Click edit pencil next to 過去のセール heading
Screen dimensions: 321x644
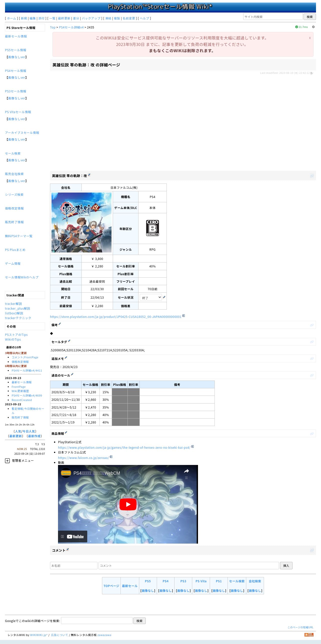coord(72,375)
